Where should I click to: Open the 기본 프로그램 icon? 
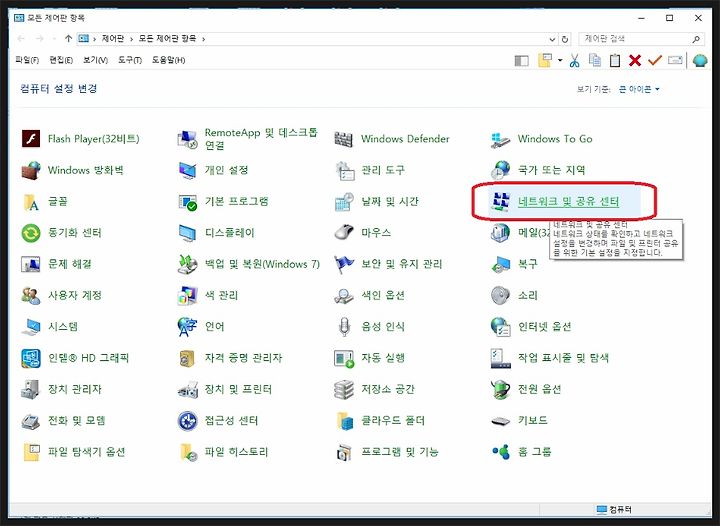coord(187,201)
